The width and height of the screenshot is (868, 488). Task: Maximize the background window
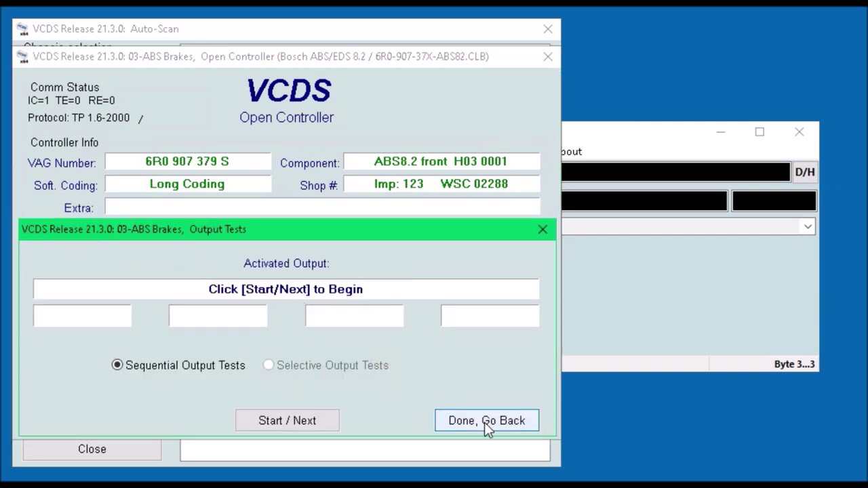759,132
